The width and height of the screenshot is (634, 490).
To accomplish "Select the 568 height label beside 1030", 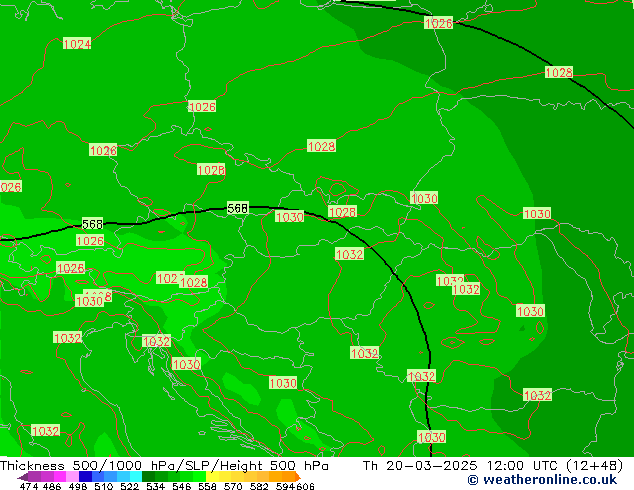I will [x=237, y=208].
